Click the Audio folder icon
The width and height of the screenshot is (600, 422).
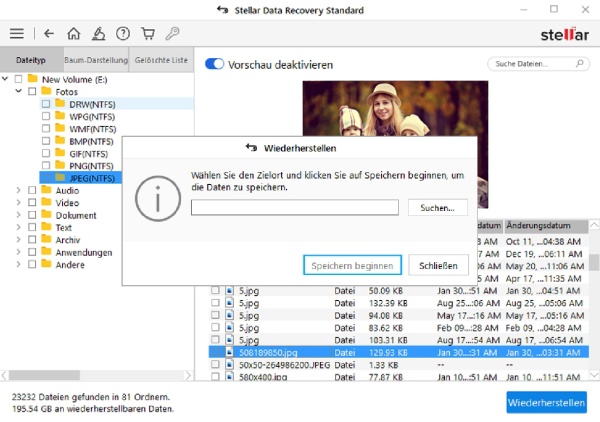pyautogui.click(x=46, y=190)
